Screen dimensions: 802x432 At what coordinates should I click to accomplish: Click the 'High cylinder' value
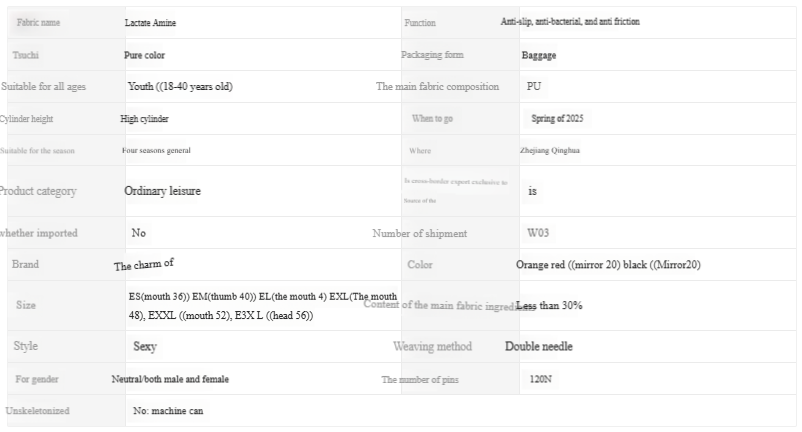[144, 119]
